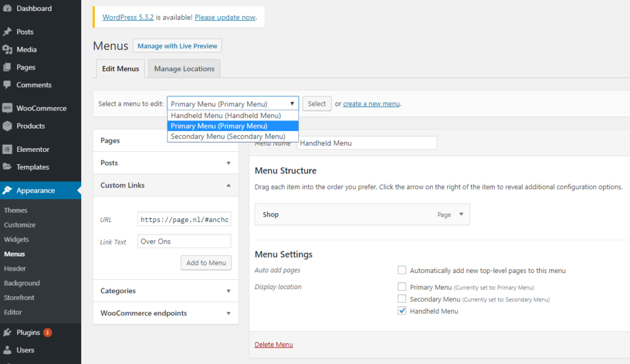Click the Elementor icon in sidebar
This screenshot has height=364, width=630.
pyautogui.click(x=7, y=149)
